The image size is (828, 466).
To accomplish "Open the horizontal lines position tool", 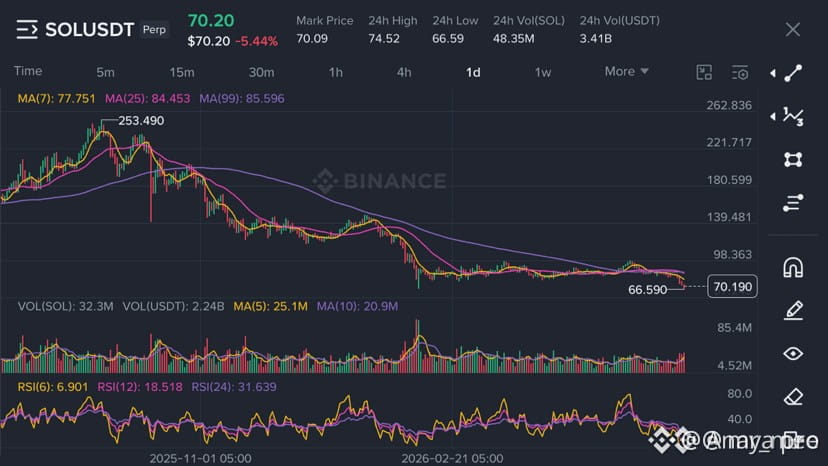I will coord(793,203).
